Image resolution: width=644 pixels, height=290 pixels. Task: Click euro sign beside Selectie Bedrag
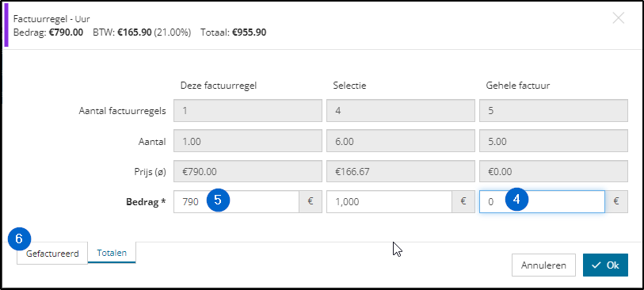point(463,202)
